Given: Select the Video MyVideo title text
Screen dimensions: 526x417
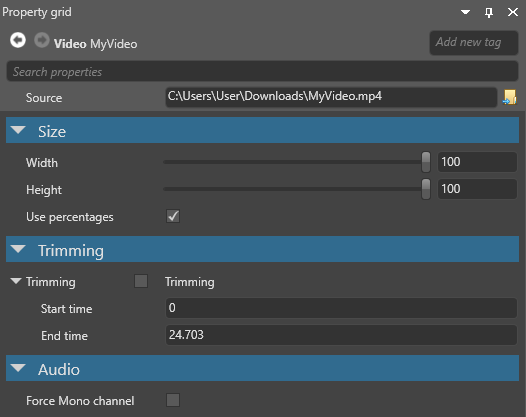Looking at the screenshot, I should 96,44.
